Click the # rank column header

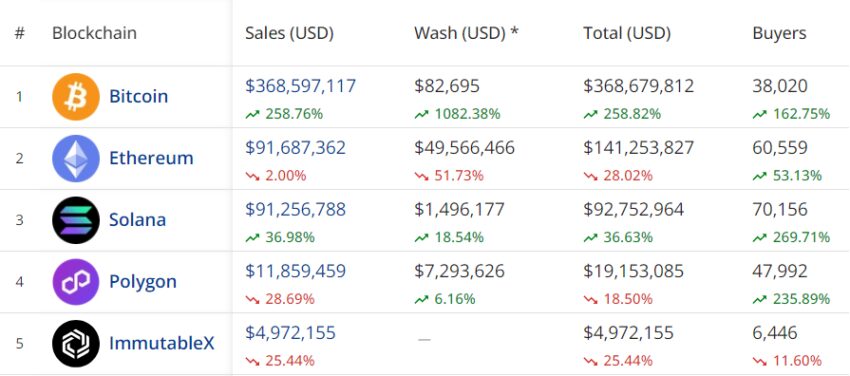20,34
